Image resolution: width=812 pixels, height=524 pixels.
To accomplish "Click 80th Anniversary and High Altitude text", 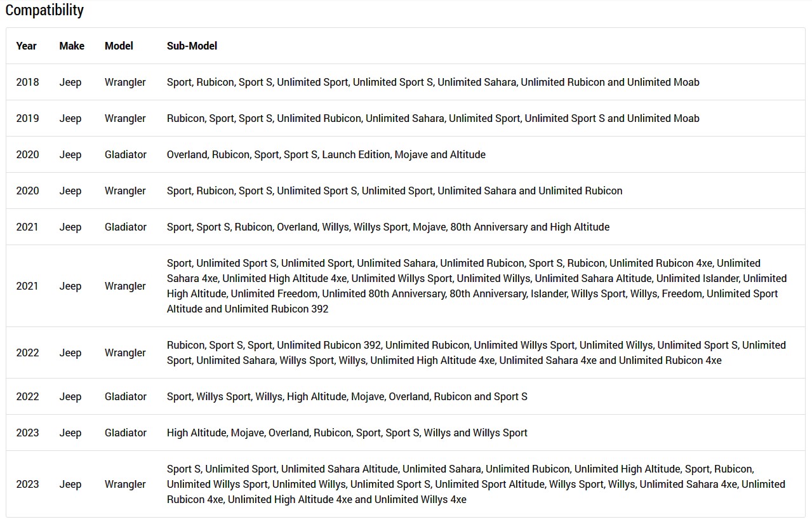I will tap(530, 227).
